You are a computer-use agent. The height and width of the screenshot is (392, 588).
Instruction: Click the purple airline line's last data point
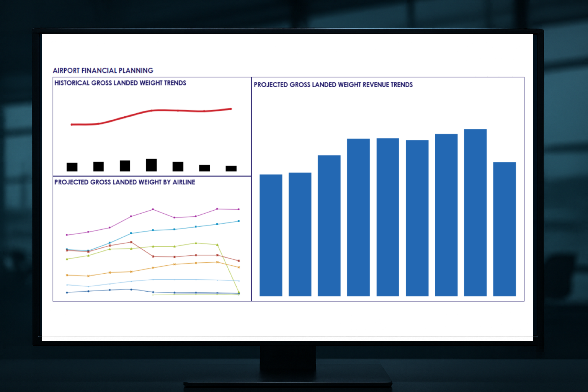[239, 209]
